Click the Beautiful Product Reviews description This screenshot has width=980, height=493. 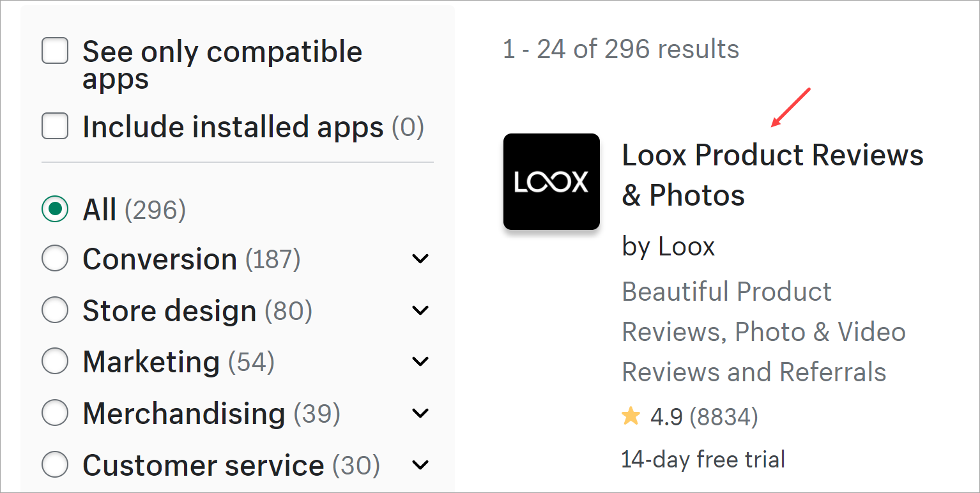click(x=763, y=331)
